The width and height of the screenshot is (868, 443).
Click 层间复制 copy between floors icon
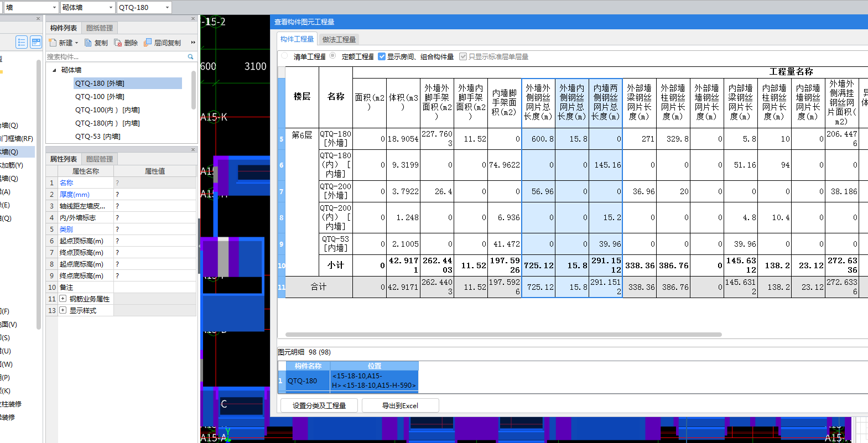coord(148,43)
